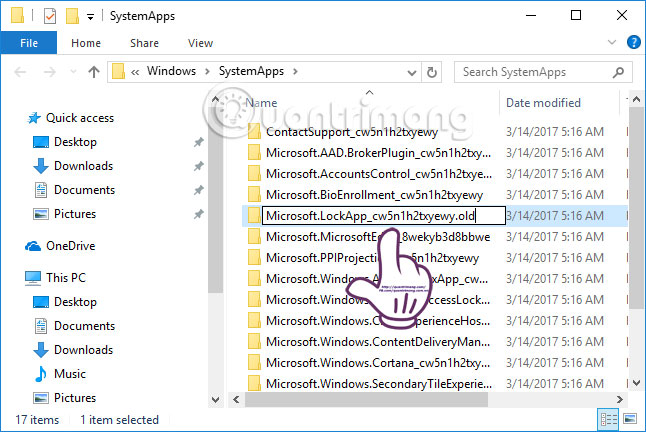Expand the ribbon with the chevron

tap(612, 42)
